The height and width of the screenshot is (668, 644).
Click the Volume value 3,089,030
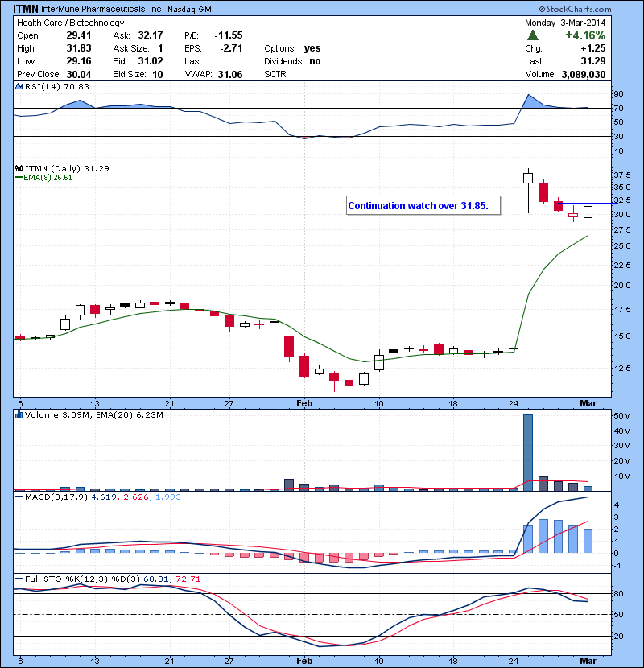point(584,75)
